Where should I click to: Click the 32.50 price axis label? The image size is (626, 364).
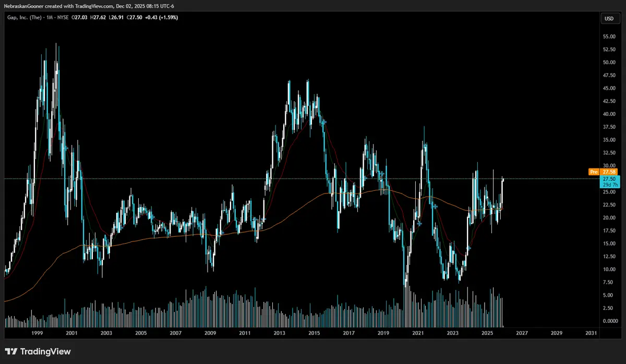point(609,153)
